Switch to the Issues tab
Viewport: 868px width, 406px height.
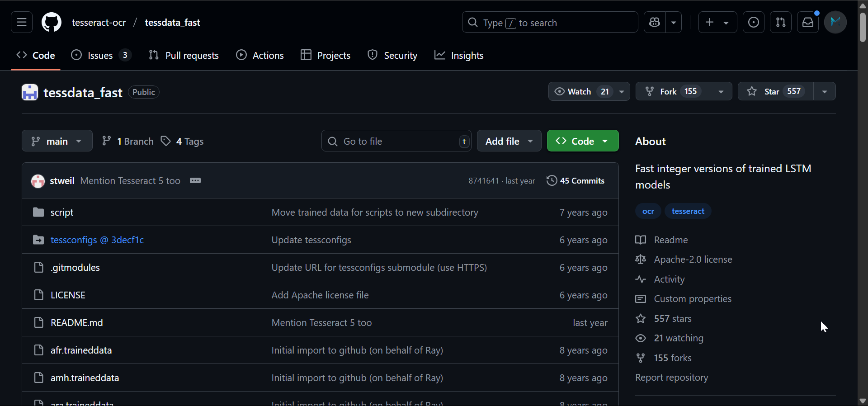click(100, 55)
